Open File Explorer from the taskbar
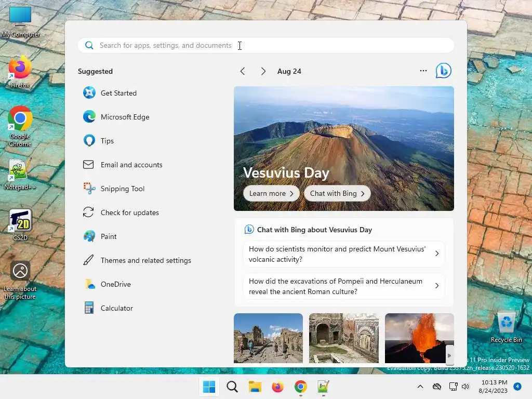The image size is (532, 399). click(255, 387)
